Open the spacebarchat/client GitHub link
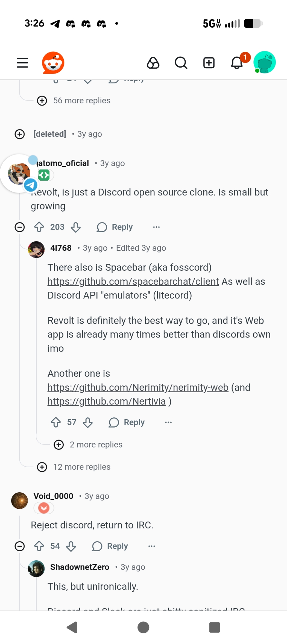This screenshot has width=287, height=644. (133, 281)
